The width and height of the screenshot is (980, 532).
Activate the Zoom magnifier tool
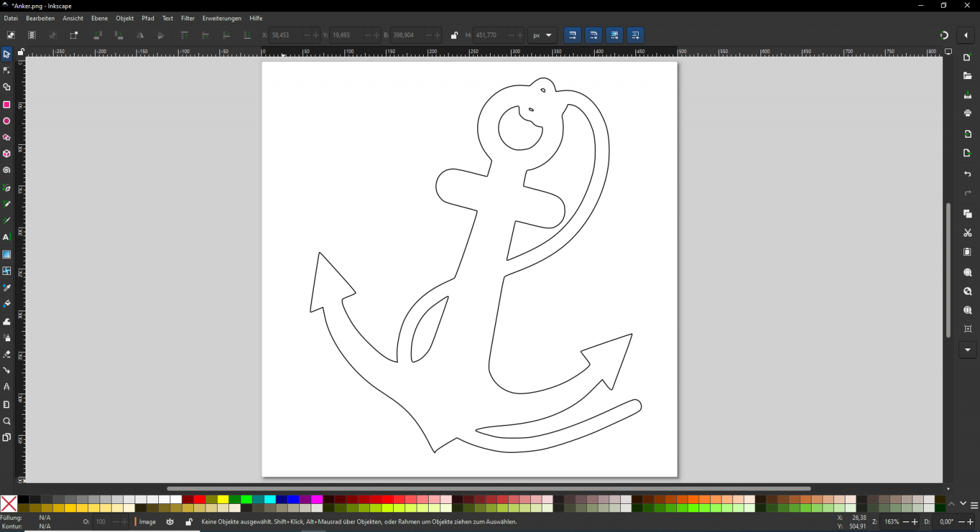click(x=6, y=421)
